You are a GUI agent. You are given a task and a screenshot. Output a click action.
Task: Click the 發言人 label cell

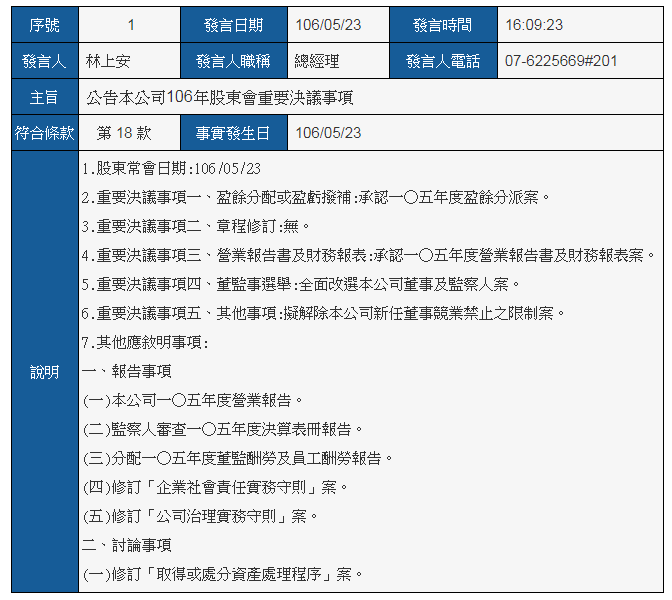[45, 61]
